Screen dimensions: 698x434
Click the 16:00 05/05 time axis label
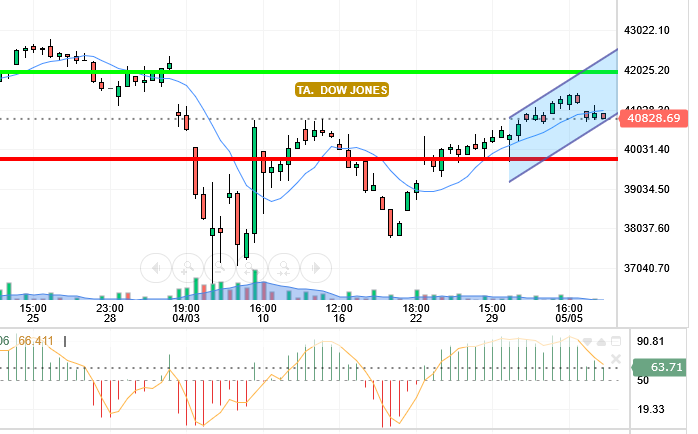569,313
